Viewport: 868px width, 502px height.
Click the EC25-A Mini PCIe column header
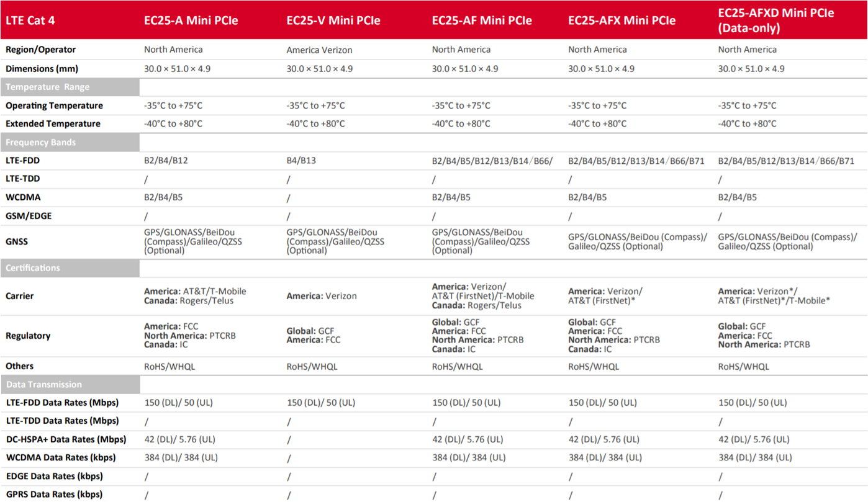(191, 20)
